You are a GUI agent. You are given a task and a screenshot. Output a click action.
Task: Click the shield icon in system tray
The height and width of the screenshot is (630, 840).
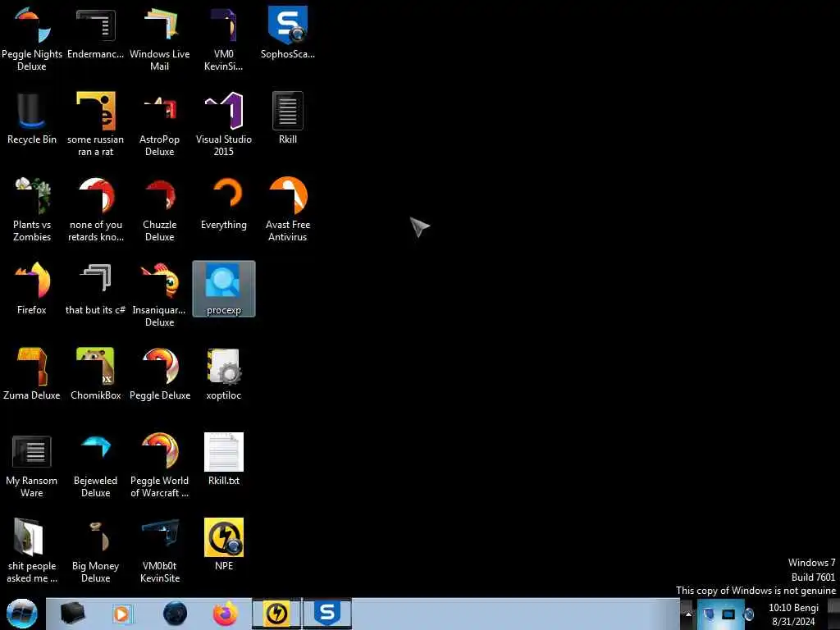708,614
